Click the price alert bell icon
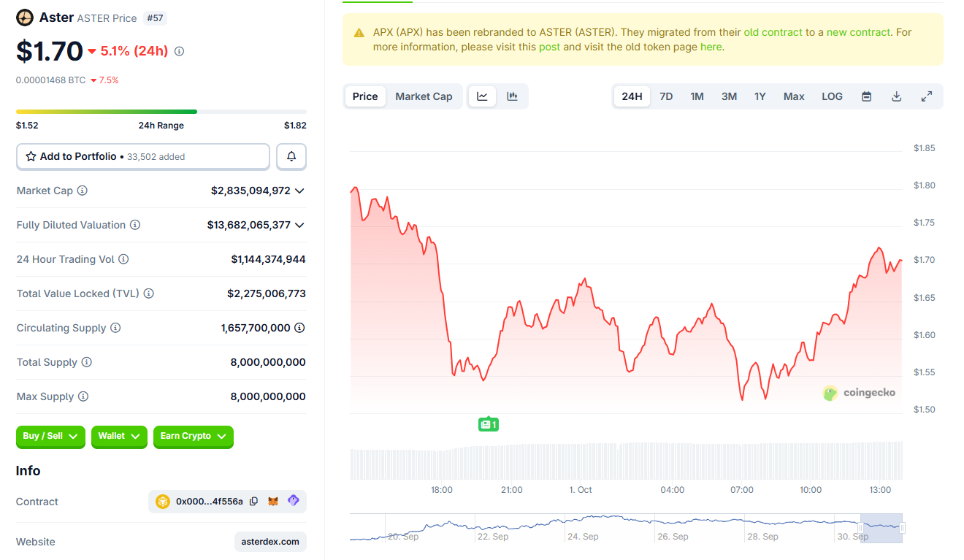Image resolution: width=964 pixels, height=560 pixels. (x=291, y=156)
